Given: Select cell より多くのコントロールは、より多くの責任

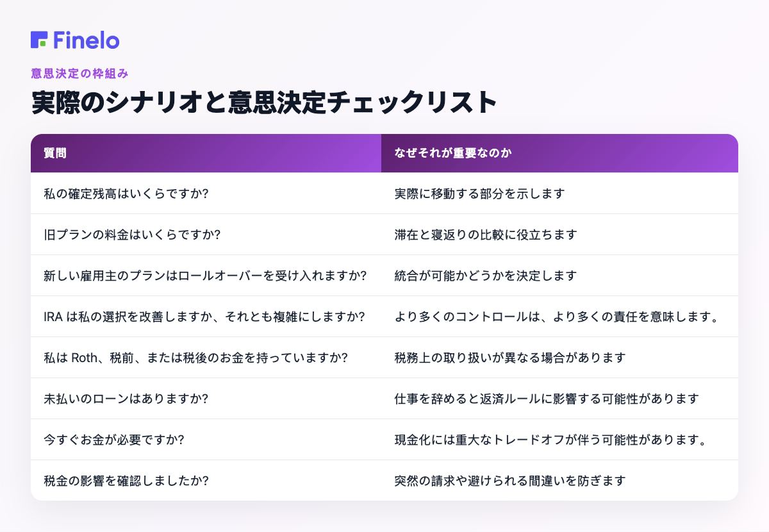Looking at the screenshot, I should pos(559,316).
